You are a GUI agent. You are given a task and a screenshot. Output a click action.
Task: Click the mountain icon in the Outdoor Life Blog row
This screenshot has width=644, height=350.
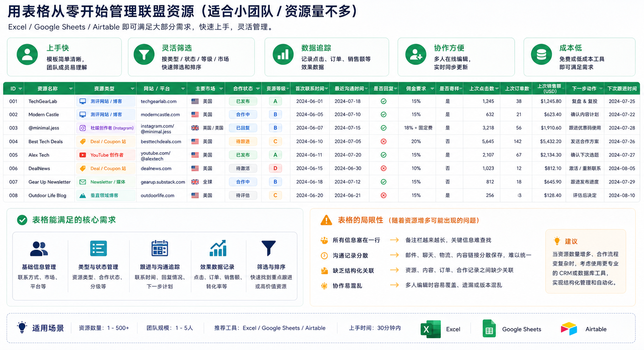click(82, 195)
